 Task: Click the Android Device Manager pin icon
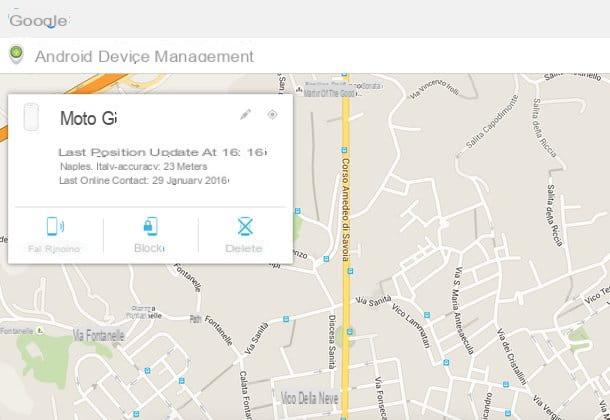point(16,54)
